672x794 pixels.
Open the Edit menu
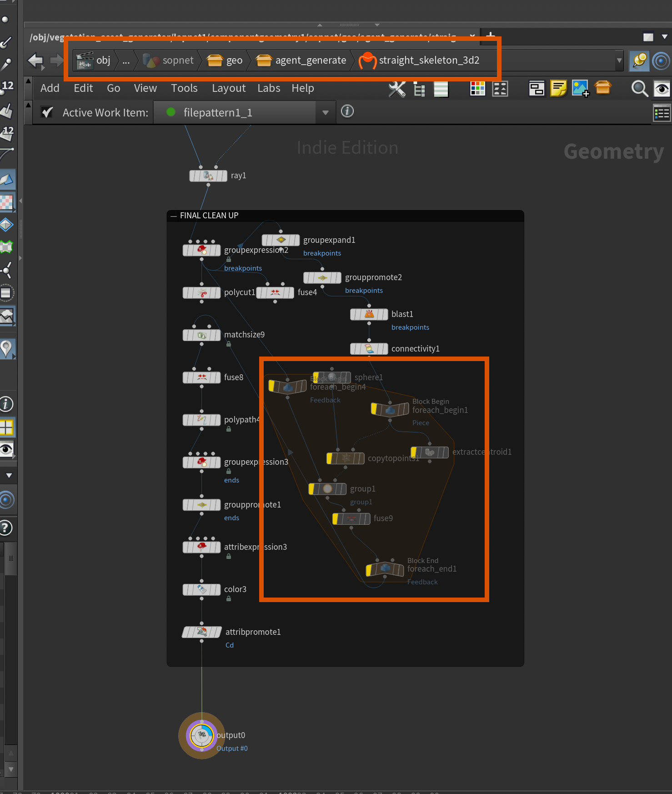83,88
